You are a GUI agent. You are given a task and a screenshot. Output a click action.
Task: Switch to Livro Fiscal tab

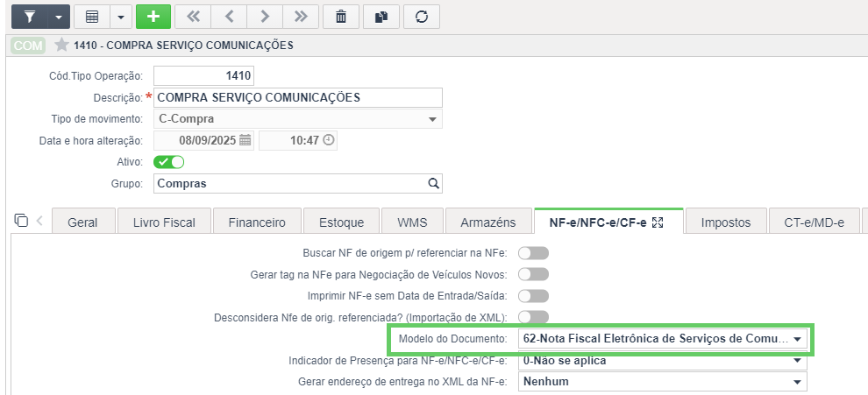pyautogui.click(x=165, y=222)
